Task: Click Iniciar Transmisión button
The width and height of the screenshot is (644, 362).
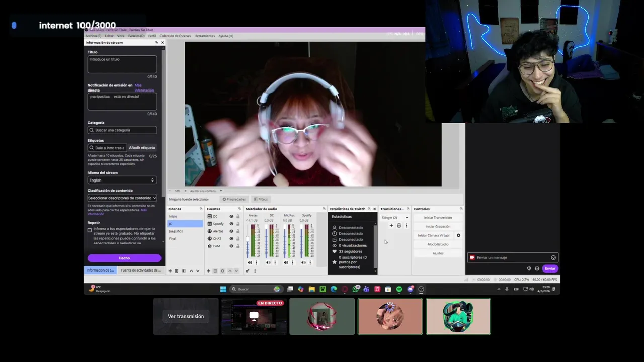Action: tap(438, 218)
